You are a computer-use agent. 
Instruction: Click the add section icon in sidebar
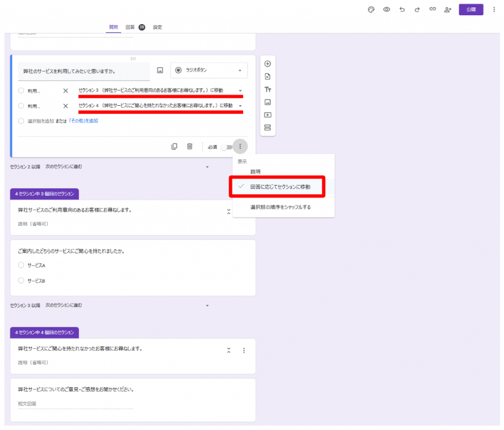tap(268, 128)
